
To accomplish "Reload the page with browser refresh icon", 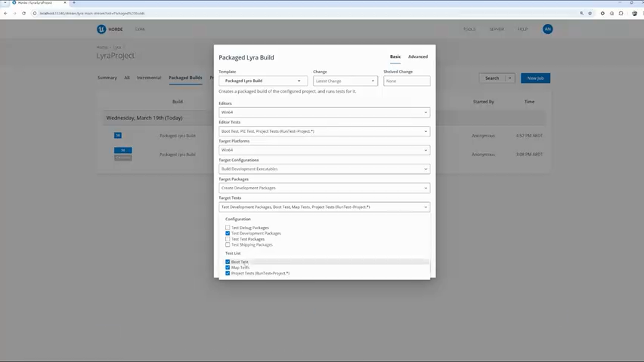I will click(24, 13).
